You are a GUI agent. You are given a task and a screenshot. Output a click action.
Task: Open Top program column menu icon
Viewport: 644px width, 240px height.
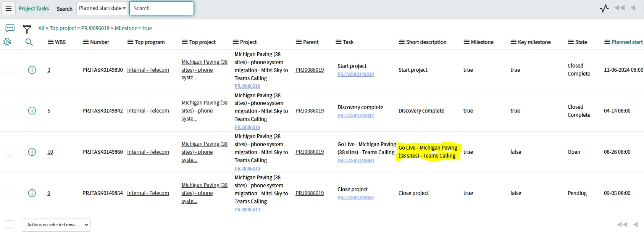tap(130, 42)
